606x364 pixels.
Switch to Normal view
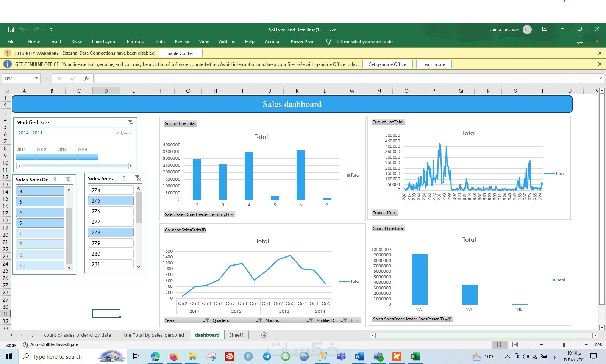point(500,345)
